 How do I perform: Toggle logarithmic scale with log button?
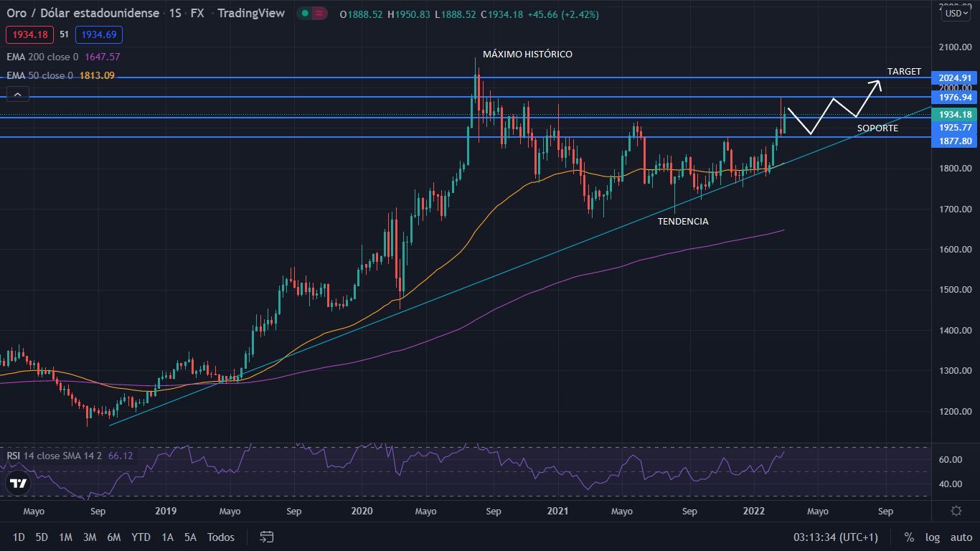[933, 537]
